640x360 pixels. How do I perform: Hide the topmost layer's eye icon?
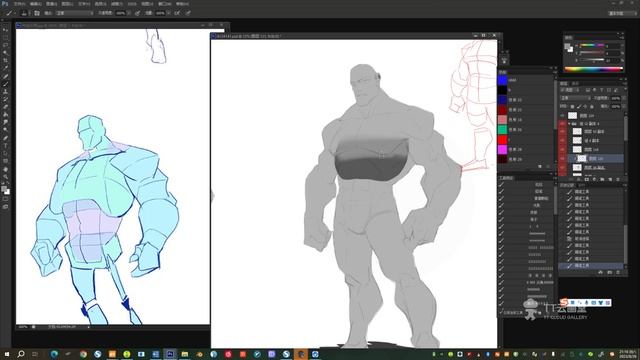pos(563,116)
